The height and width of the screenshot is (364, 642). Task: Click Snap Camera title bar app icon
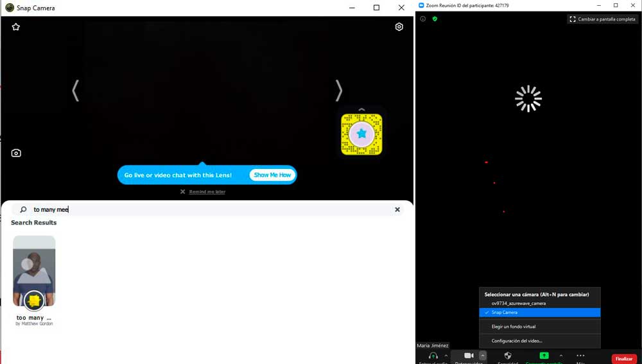(x=10, y=8)
